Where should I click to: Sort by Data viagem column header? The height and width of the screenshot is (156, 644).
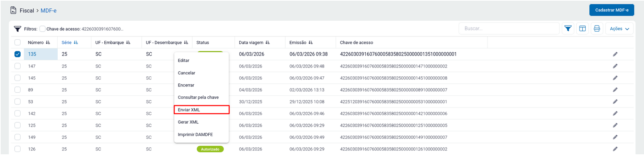tap(251, 43)
